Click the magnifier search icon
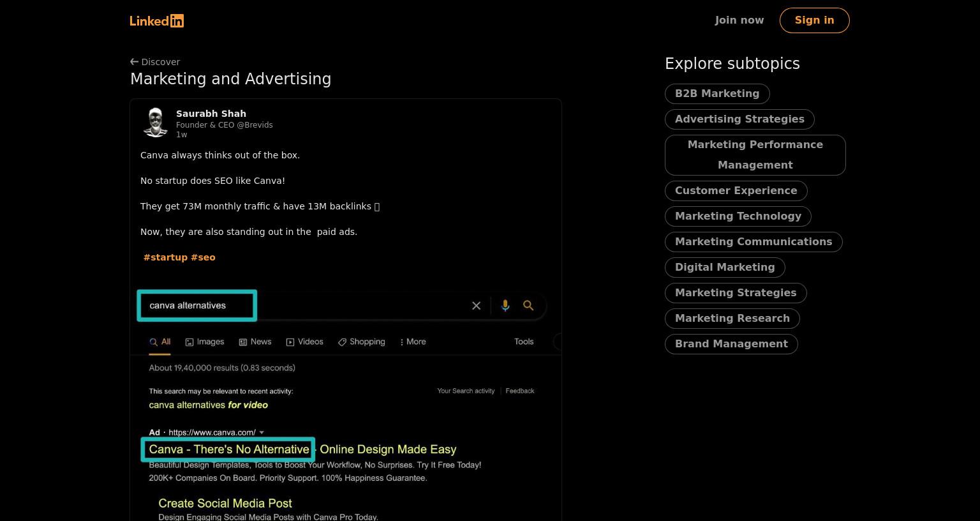This screenshot has width=980, height=521. [x=528, y=306]
